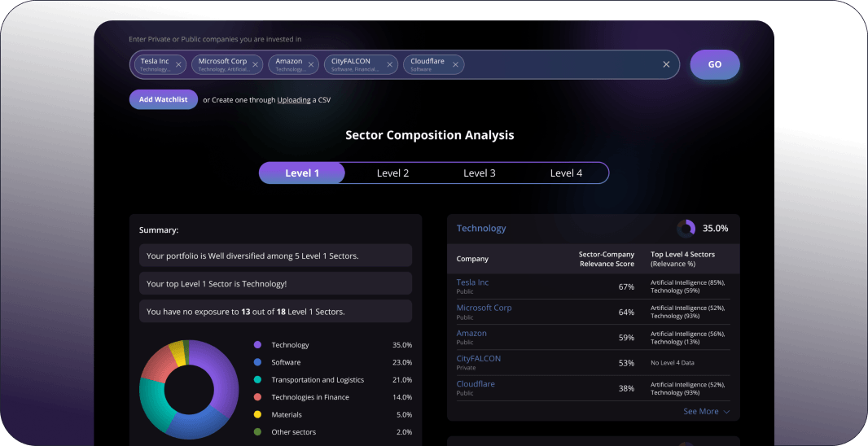Click the Add Watchlist button

(x=163, y=99)
